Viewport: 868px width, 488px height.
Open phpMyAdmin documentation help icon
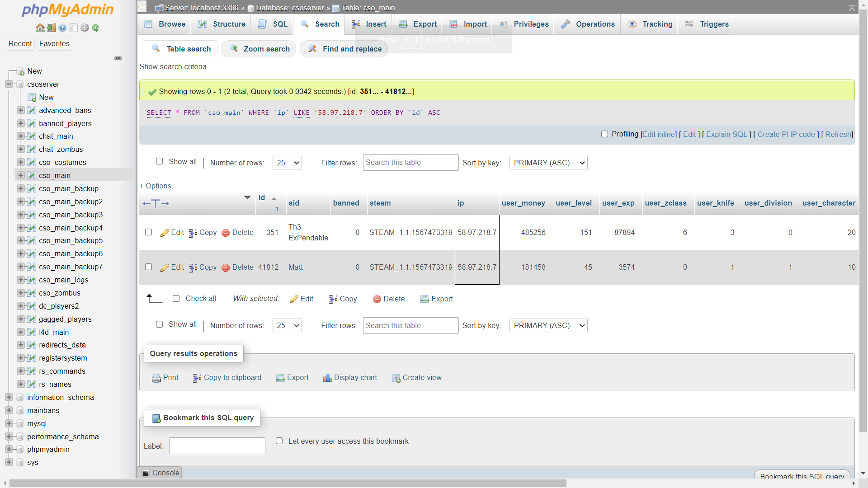pos(62,28)
